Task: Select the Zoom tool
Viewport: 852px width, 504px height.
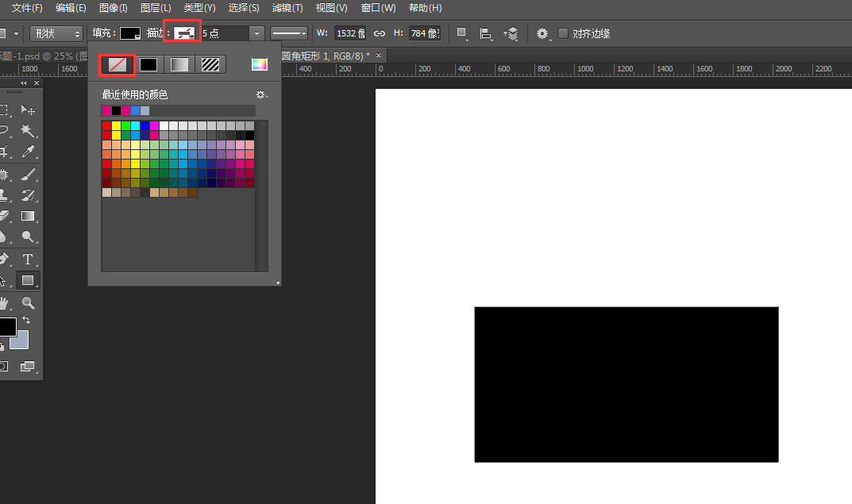Action: [x=28, y=303]
